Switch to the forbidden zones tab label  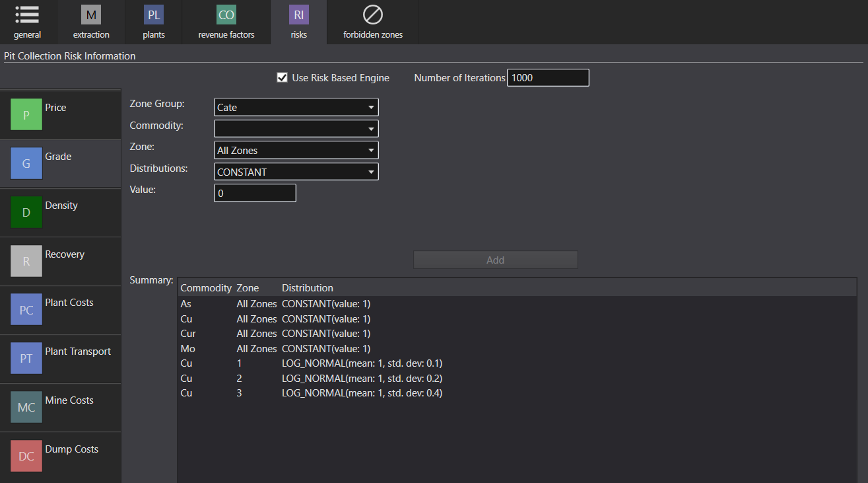[x=373, y=35]
